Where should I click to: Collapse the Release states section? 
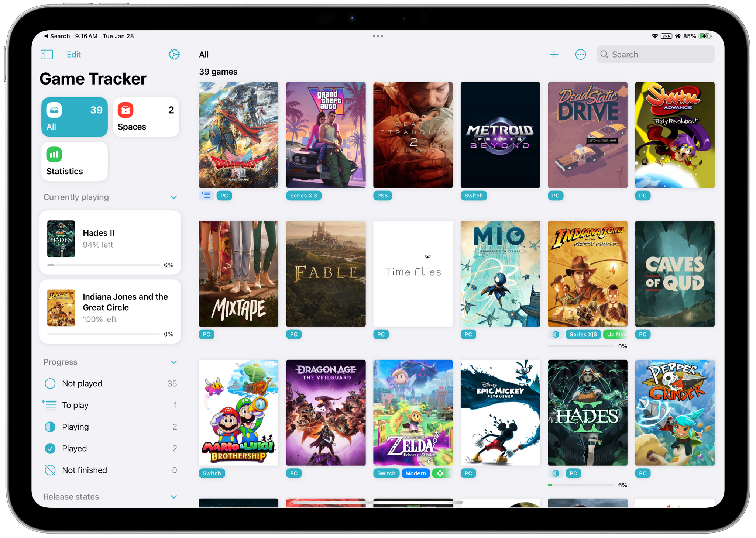tap(174, 497)
